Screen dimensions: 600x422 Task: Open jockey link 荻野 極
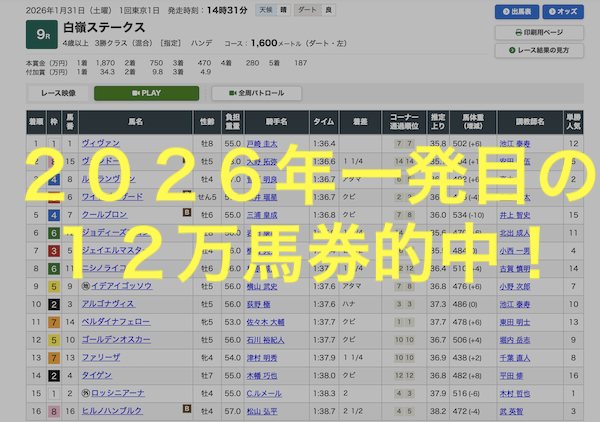point(258,304)
